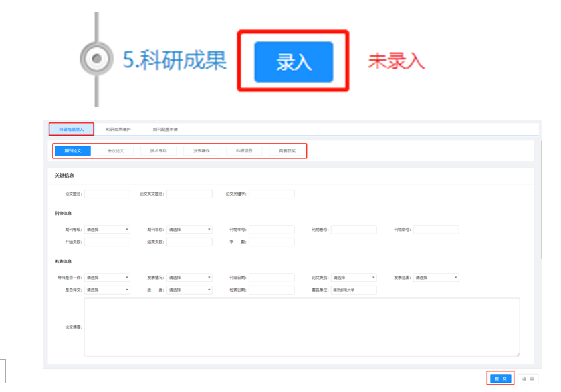This screenshot has width=561, height=392.
Task: Open the 版面 dropdown
Action: point(189,290)
